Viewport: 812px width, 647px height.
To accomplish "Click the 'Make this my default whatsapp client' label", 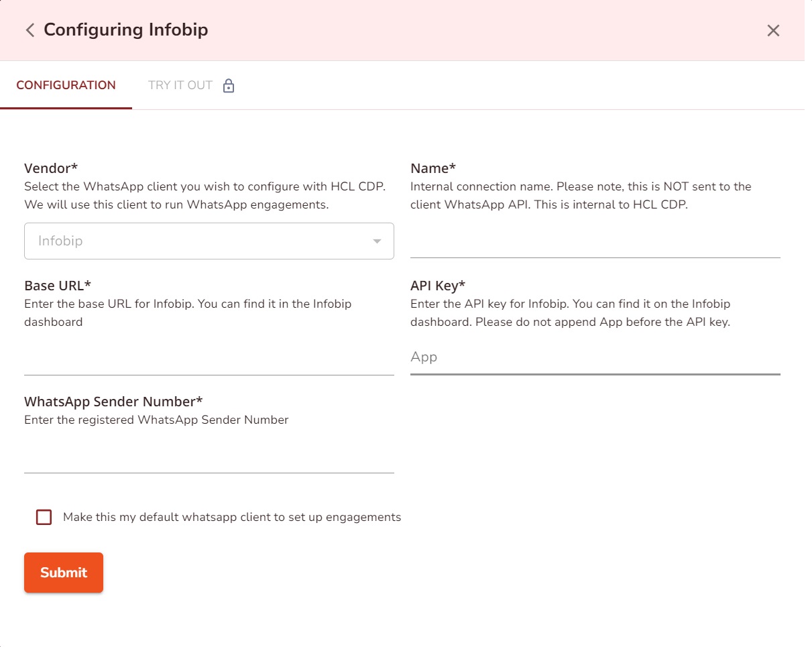I will point(231,517).
